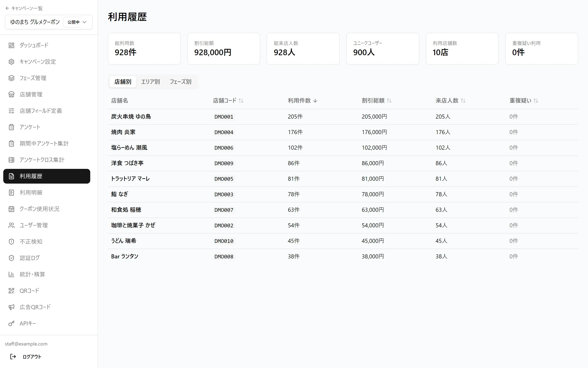Click the 86人 visitors cell

tap(441, 163)
